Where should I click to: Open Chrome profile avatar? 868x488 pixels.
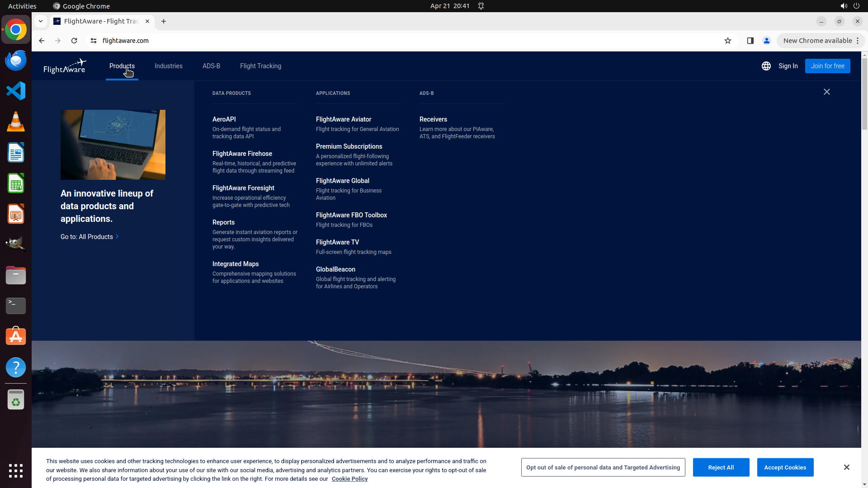tap(766, 41)
